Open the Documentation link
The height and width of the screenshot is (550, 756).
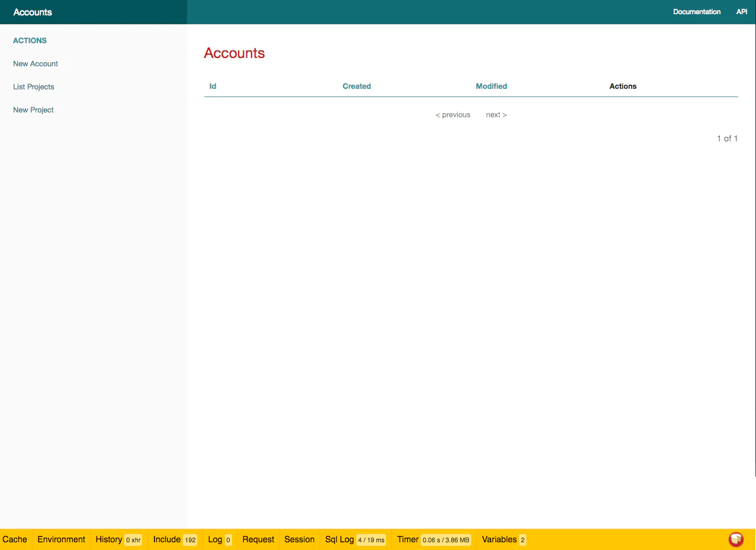point(697,12)
